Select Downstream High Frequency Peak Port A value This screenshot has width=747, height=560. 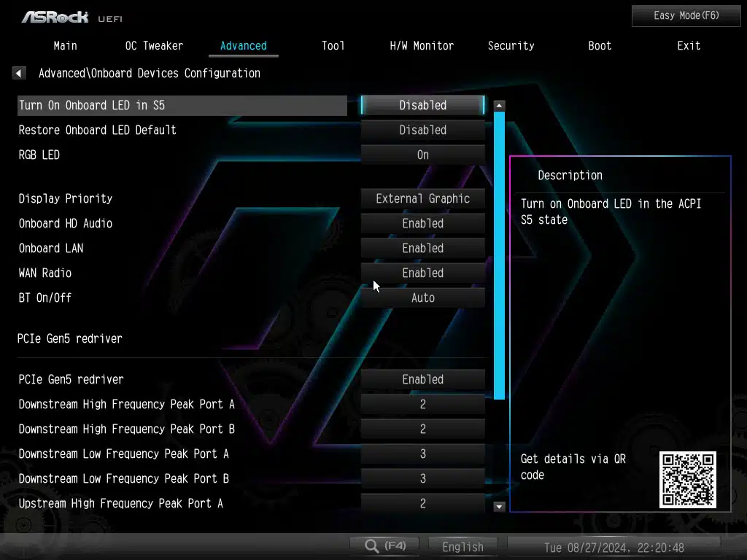[x=422, y=405]
